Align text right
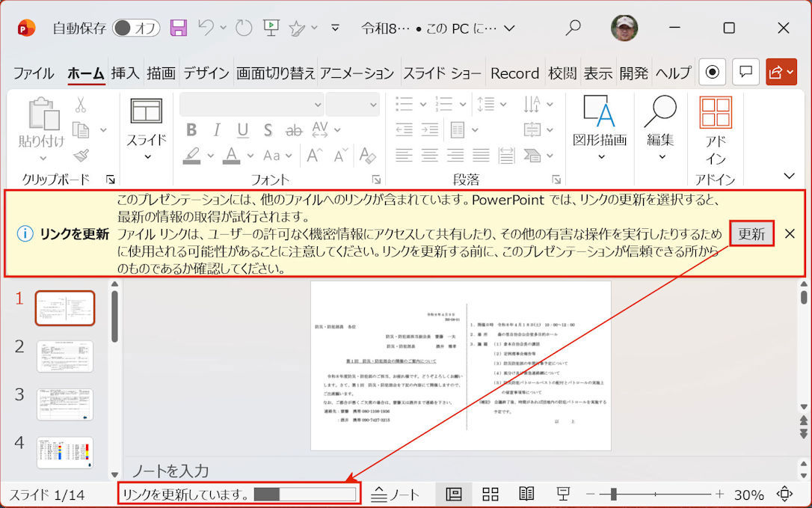Screen dimensions: 812x508 tap(455, 155)
